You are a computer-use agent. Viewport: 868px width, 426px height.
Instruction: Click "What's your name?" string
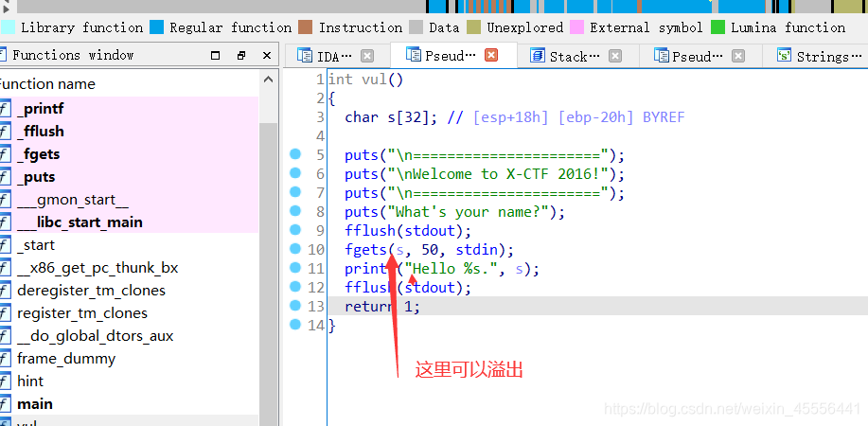point(468,212)
